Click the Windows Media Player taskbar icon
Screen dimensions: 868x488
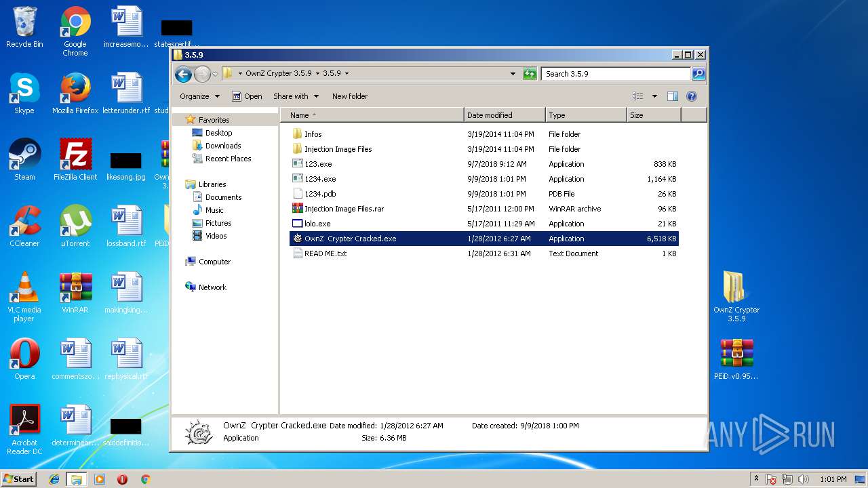(x=100, y=479)
